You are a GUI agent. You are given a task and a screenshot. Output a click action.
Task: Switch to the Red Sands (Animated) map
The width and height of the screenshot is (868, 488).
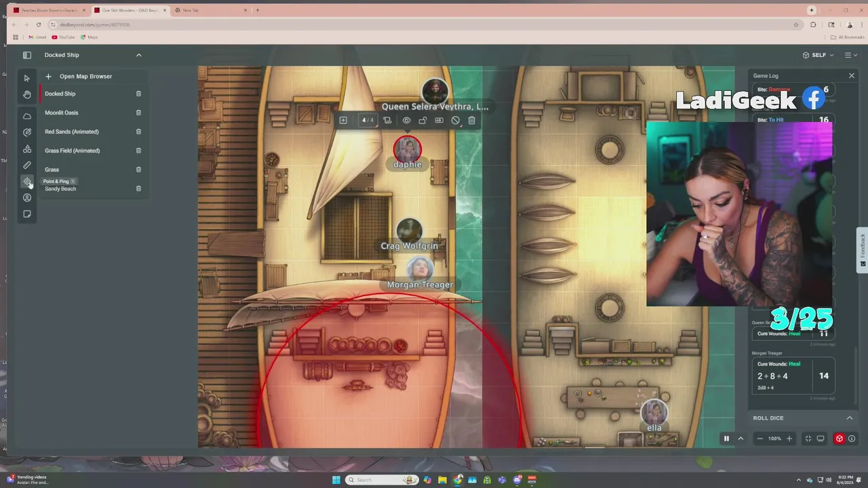[x=72, y=131]
